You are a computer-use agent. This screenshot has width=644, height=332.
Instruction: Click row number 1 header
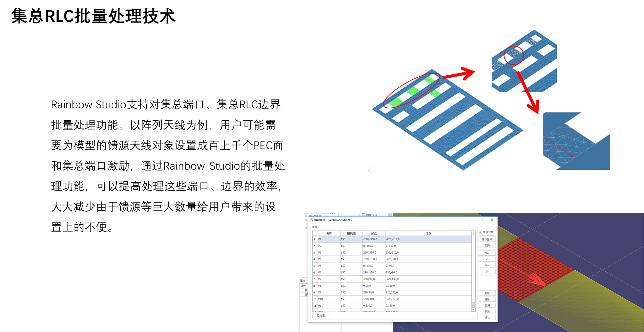[315, 239]
